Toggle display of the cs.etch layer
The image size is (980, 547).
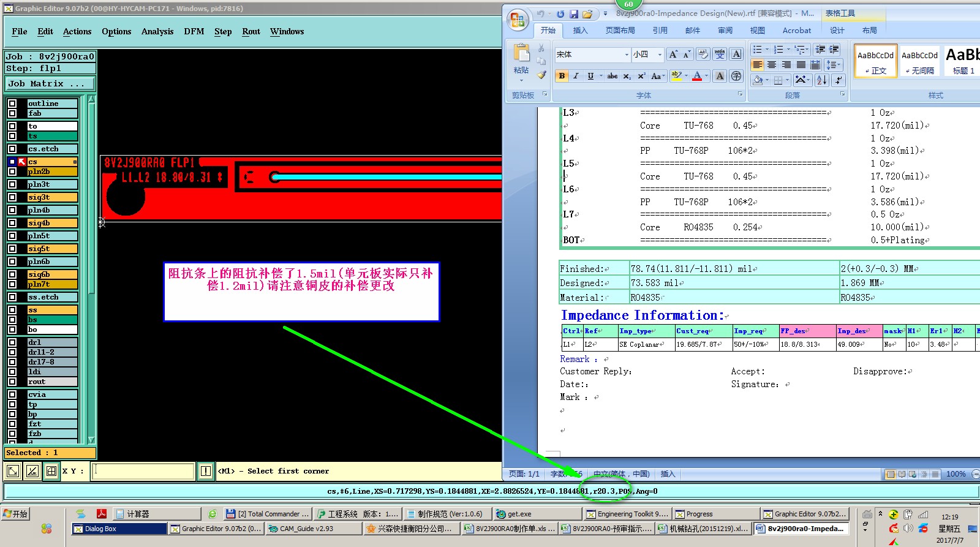(12, 149)
